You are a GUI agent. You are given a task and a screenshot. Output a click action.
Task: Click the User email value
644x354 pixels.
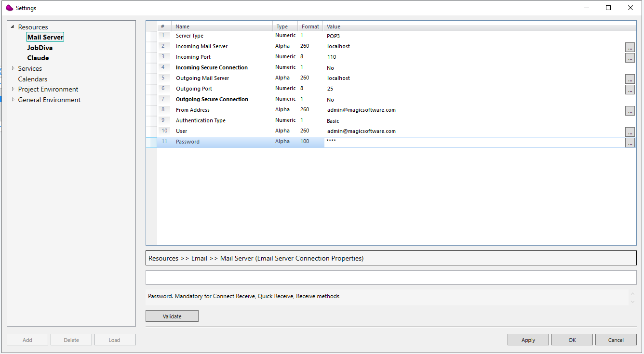(361, 131)
